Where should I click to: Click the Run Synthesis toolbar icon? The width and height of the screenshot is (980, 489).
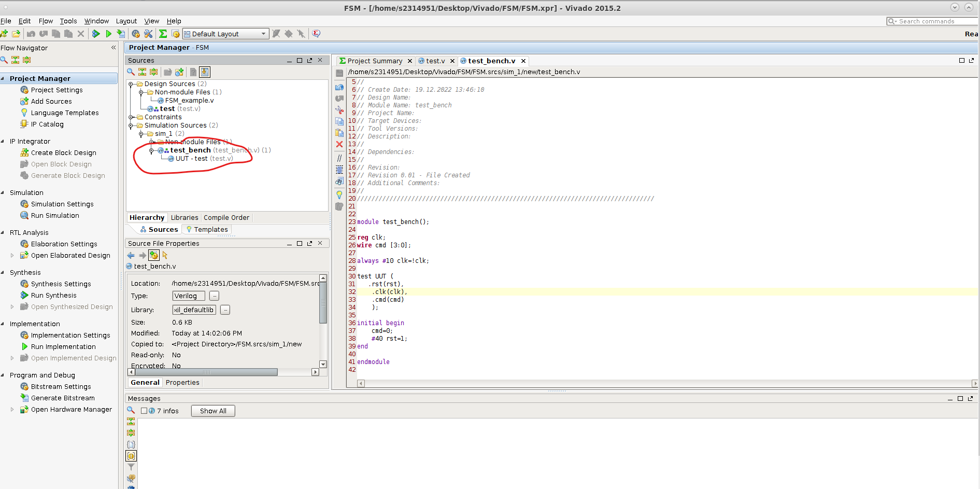coord(96,34)
